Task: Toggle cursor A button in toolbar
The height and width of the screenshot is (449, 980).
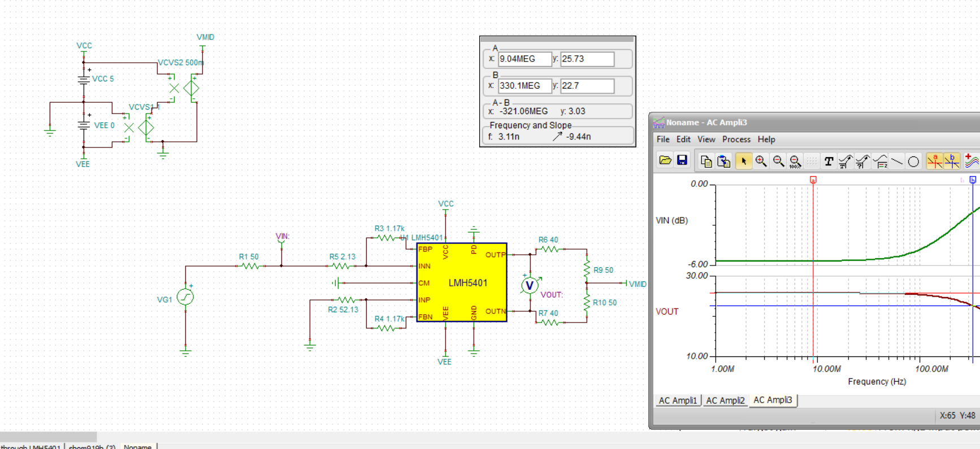Action: coord(935,162)
